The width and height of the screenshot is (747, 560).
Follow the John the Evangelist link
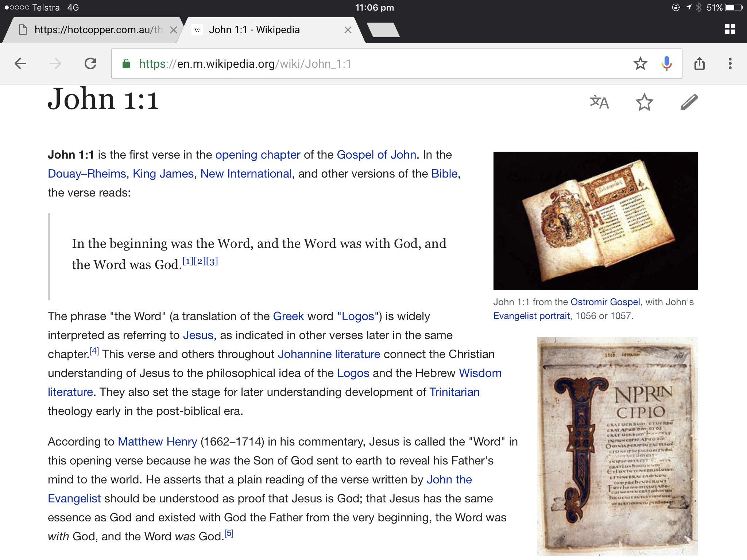[x=449, y=480]
